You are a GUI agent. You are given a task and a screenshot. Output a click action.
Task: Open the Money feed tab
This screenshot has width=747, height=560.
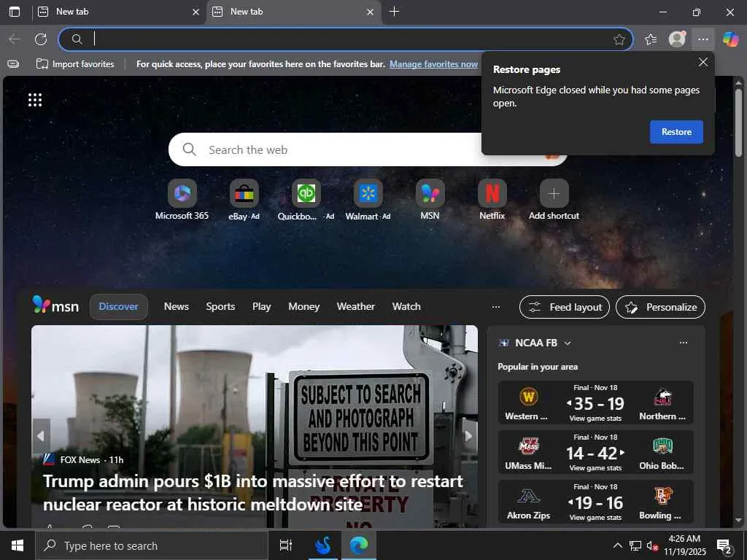point(304,307)
